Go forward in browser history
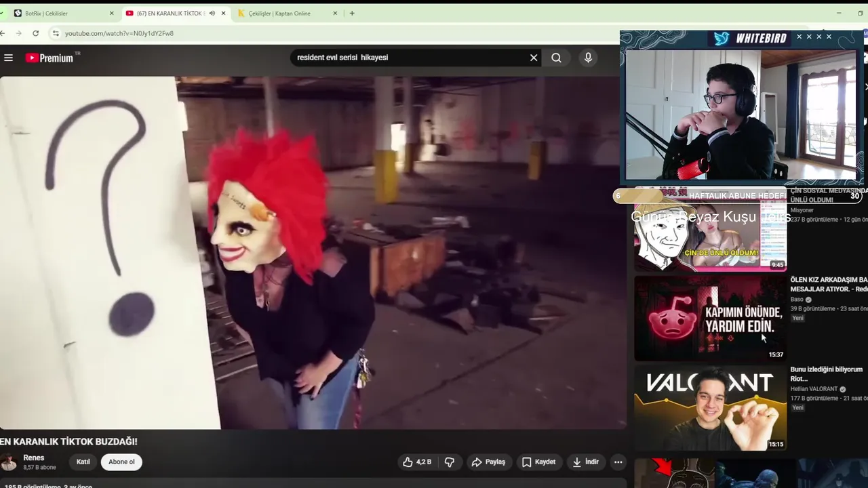 (x=19, y=33)
